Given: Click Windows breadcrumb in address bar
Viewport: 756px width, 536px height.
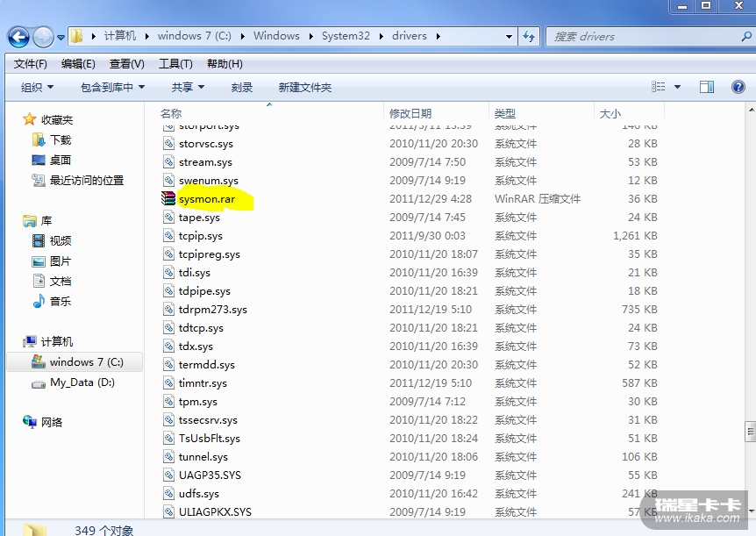Looking at the screenshot, I should coord(276,36).
